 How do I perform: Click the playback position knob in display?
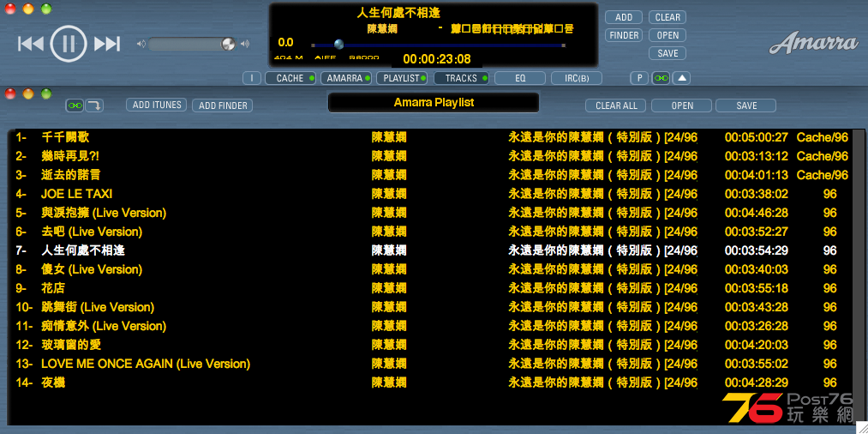[338, 45]
